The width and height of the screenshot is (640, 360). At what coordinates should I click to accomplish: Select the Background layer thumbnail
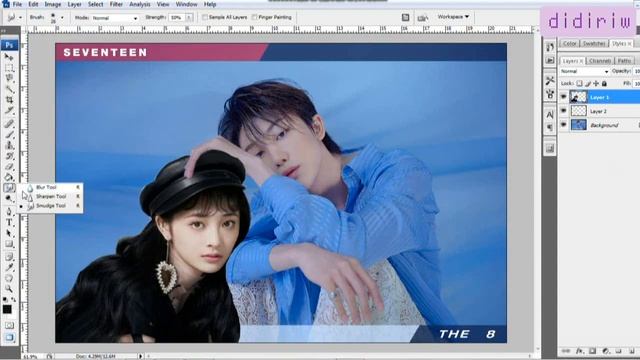click(x=578, y=125)
